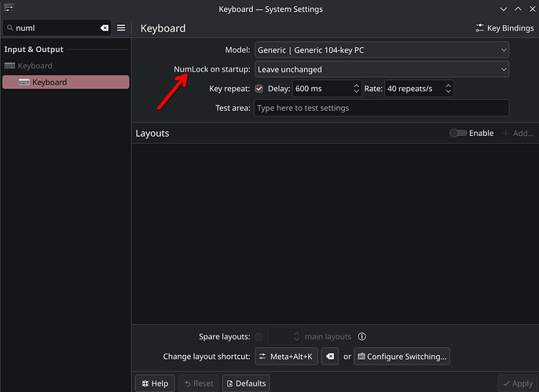
Task: Increase the key repeat delay value
Action: tap(356, 86)
